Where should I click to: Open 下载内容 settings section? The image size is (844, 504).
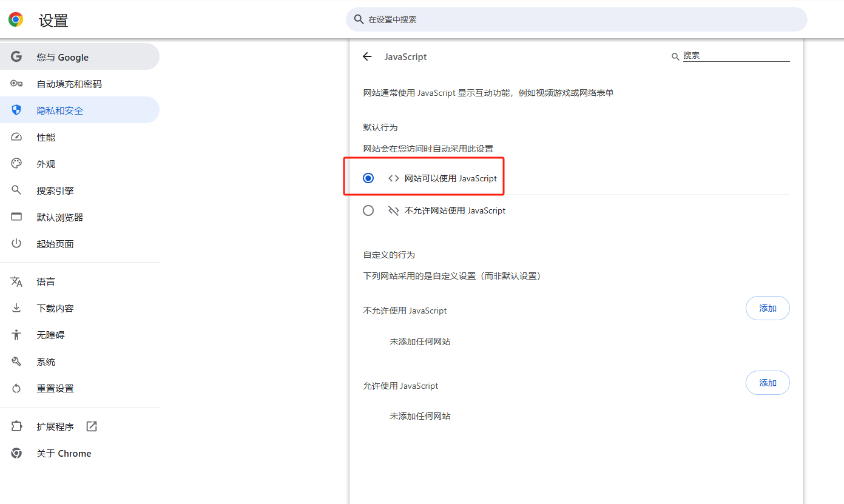tap(79, 308)
